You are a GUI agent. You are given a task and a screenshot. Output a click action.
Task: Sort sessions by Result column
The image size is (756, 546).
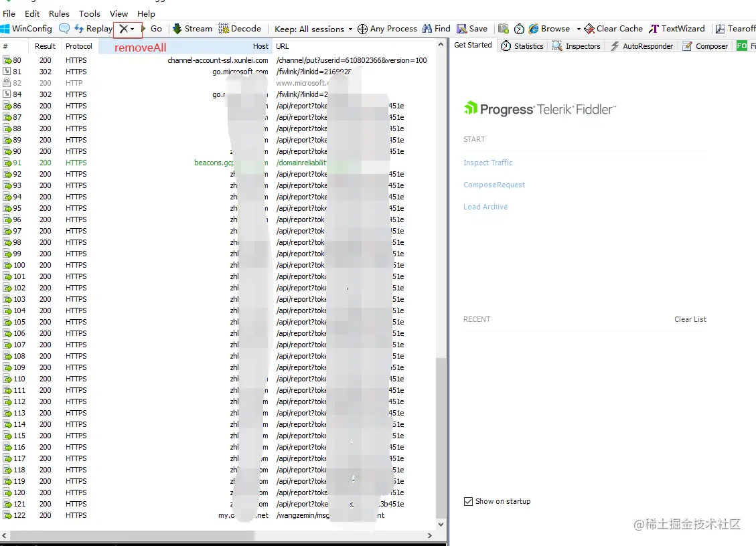pos(46,46)
